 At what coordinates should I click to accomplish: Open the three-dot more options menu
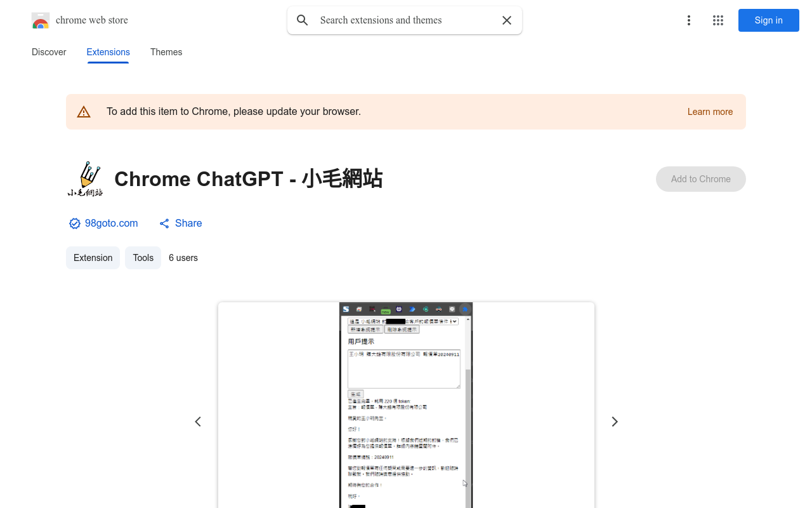(688, 20)
